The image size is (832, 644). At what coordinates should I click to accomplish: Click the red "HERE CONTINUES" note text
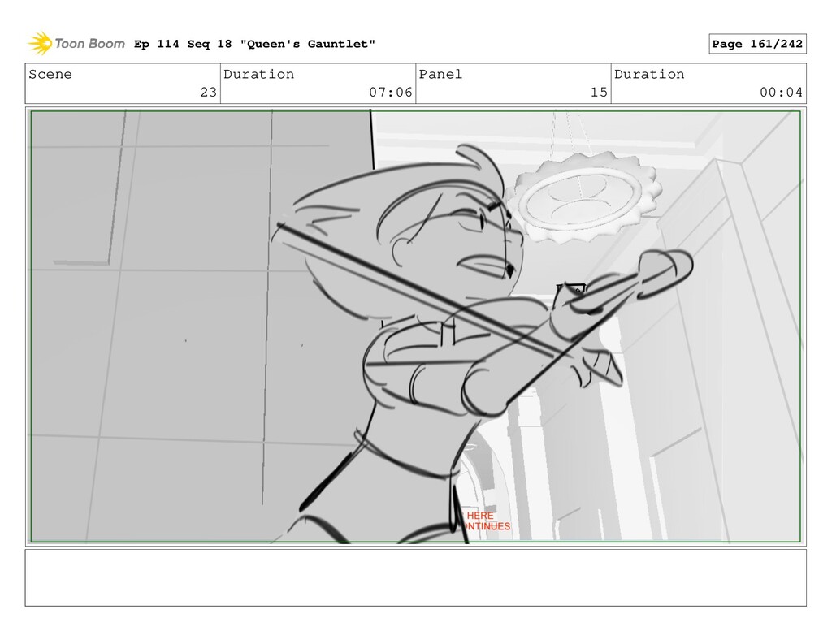click(486, 521)
